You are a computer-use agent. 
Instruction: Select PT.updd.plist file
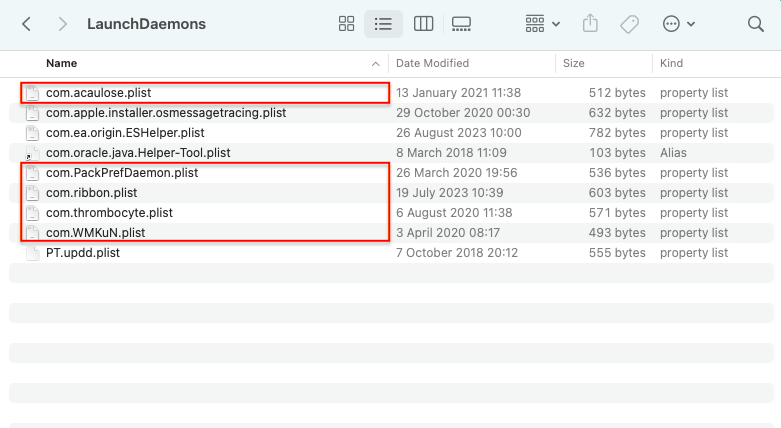click(83, 253)
